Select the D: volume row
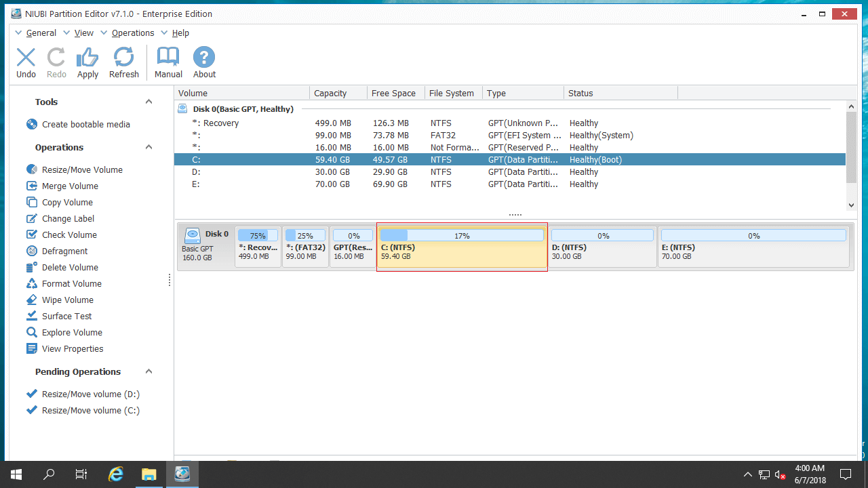The height and width of the screenshot is (488, 868). [510, 171]
